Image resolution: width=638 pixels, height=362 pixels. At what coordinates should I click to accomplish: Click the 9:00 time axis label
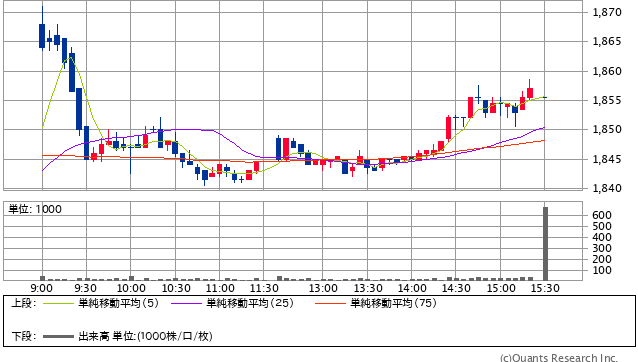tap(42, 288)
